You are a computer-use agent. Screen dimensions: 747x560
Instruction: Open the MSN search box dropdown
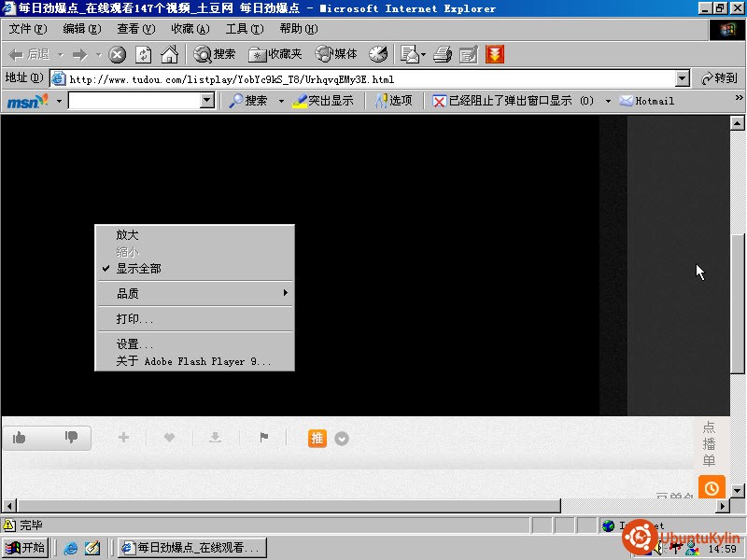pos(207,101)
